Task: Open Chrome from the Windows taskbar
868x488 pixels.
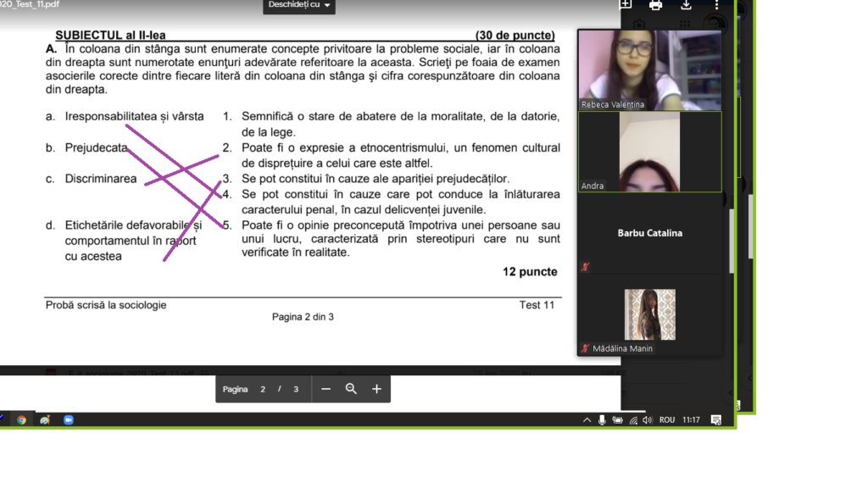Action: (21, 419)
